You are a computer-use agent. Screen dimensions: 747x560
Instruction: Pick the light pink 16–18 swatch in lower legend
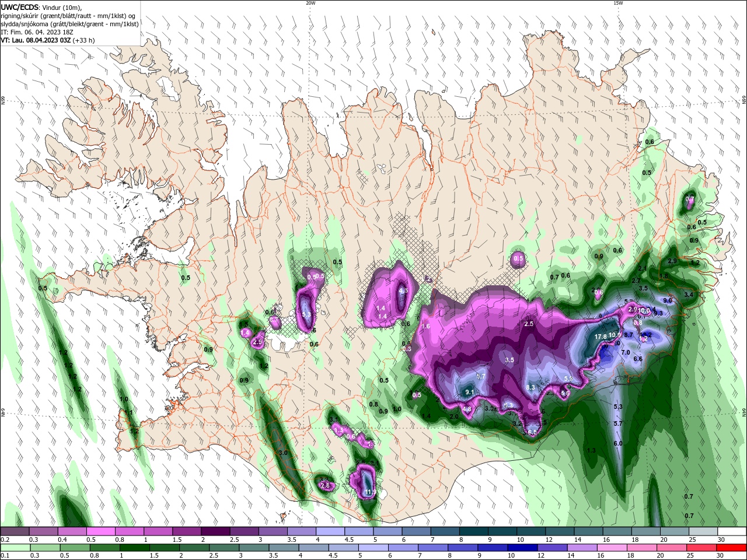point(613,548)
